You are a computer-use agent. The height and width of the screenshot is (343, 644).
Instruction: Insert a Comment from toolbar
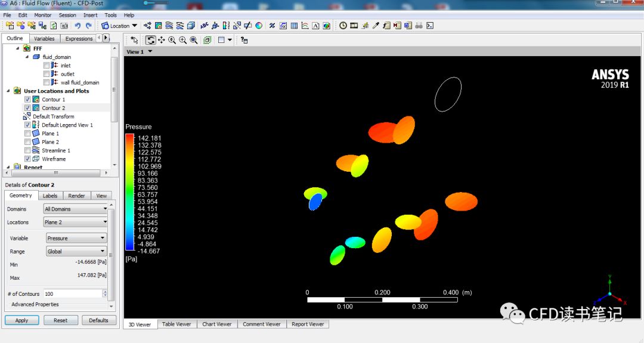pyautogui.click(x=315, y=26)
